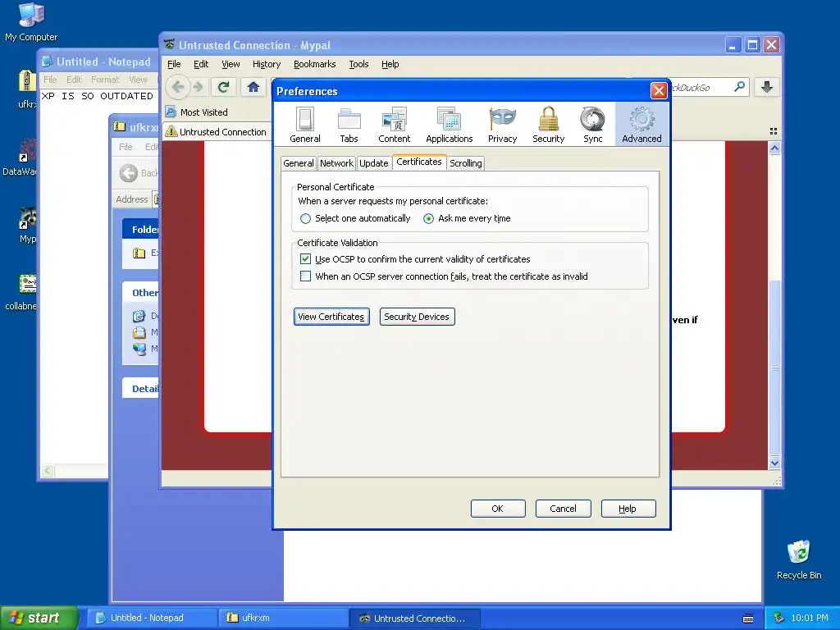840x630 pixels.
Task: Switch to the Update sub-tab
Action: [x=373, y=163]
